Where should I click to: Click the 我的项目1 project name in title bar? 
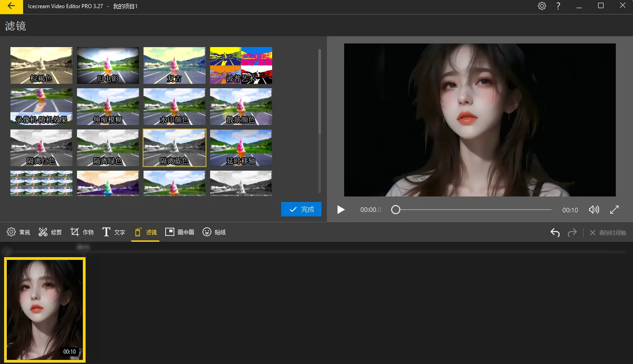tap(125, 6)
